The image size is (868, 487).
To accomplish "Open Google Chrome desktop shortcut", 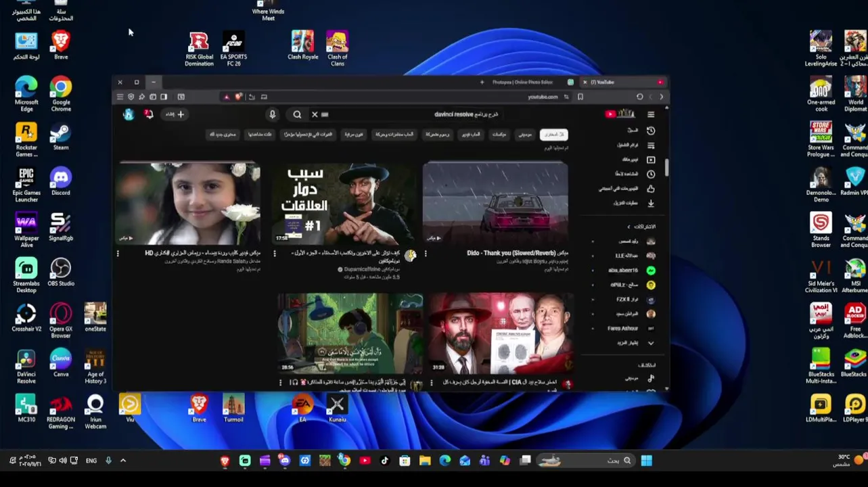I will 60,94.
